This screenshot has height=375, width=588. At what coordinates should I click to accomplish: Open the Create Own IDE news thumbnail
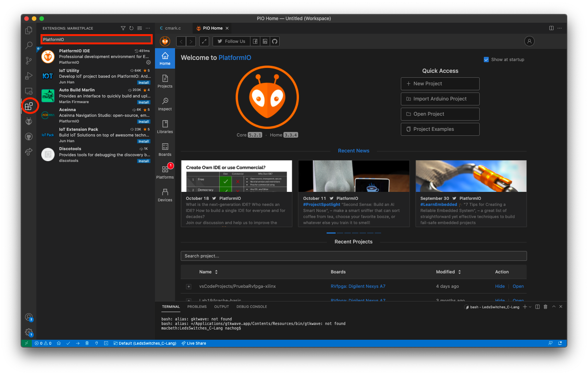point(236,176)
